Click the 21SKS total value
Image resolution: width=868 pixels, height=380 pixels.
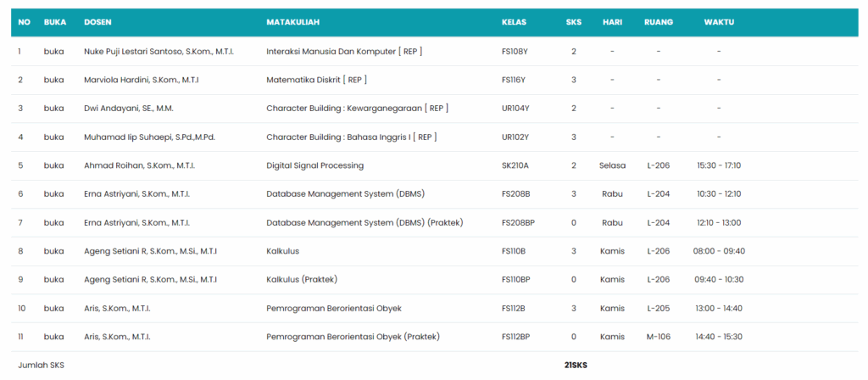[x=576, y=366]
